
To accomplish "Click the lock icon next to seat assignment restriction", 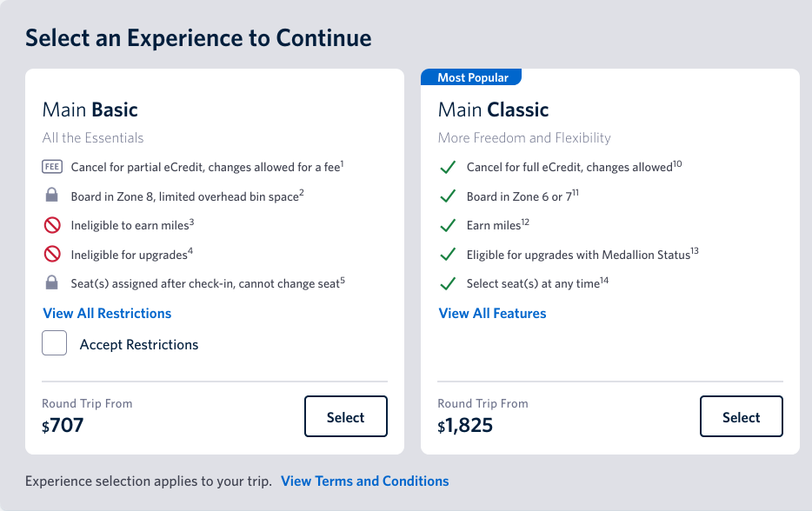I will tap(52, 282).
